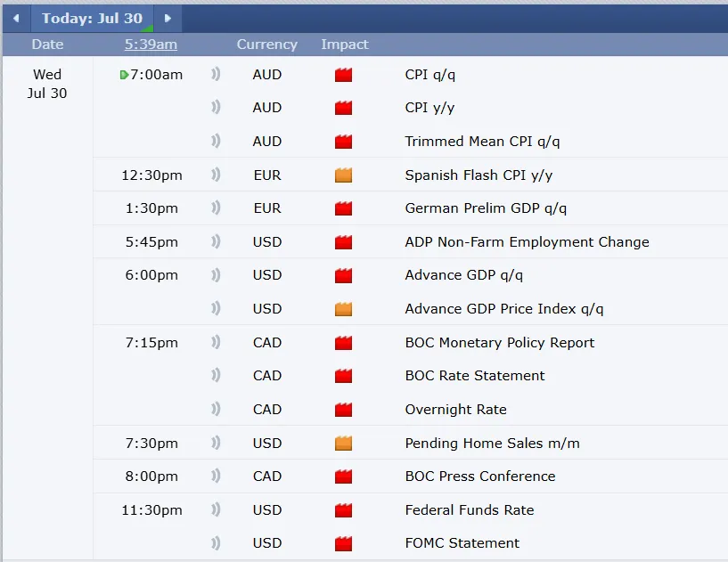Click the Currency column header

coord(266,45)
